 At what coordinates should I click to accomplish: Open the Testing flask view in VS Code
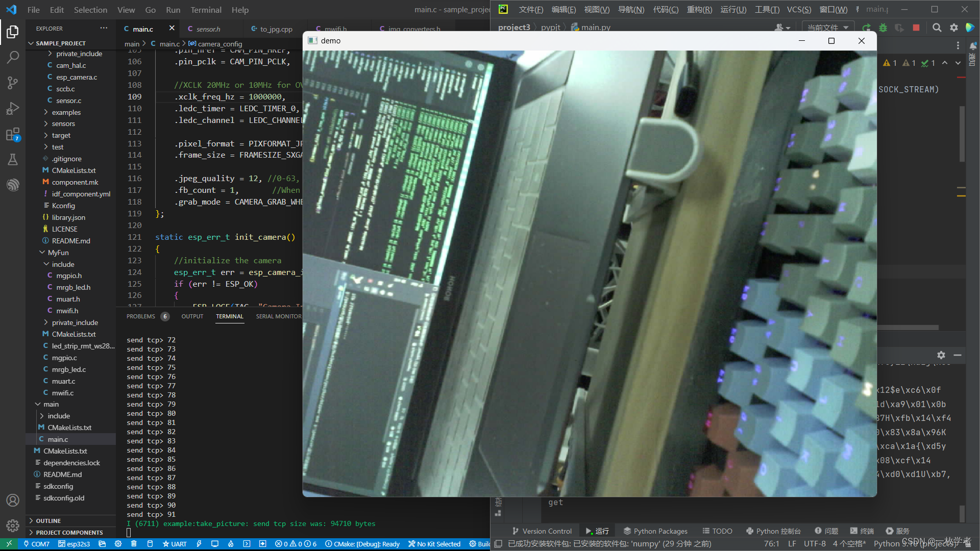[x=13, y=160]
